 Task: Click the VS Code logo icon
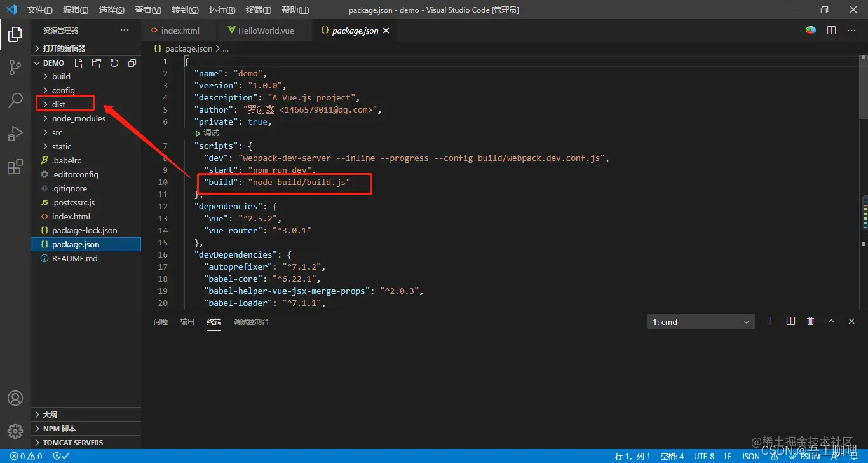[x=11, y=10]
